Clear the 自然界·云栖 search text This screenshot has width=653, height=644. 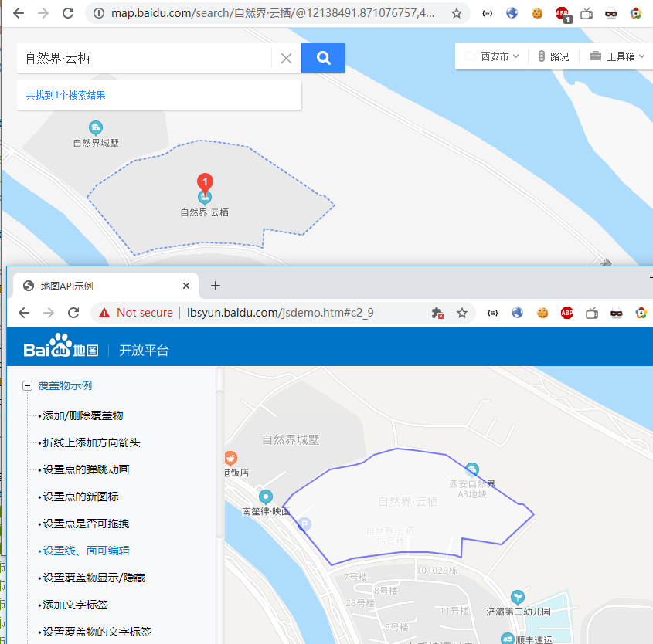click(x=286, y=58)
